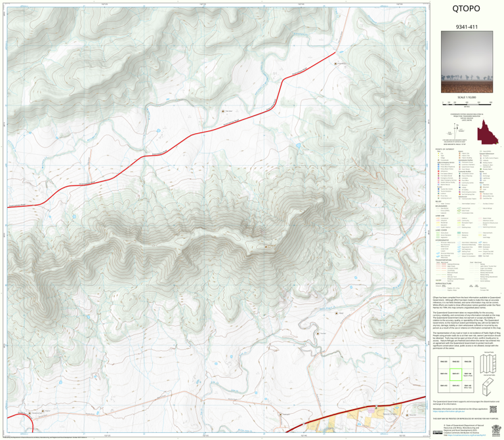
Task: Click the north declination arrow diagram
Action: pos(457,130)
